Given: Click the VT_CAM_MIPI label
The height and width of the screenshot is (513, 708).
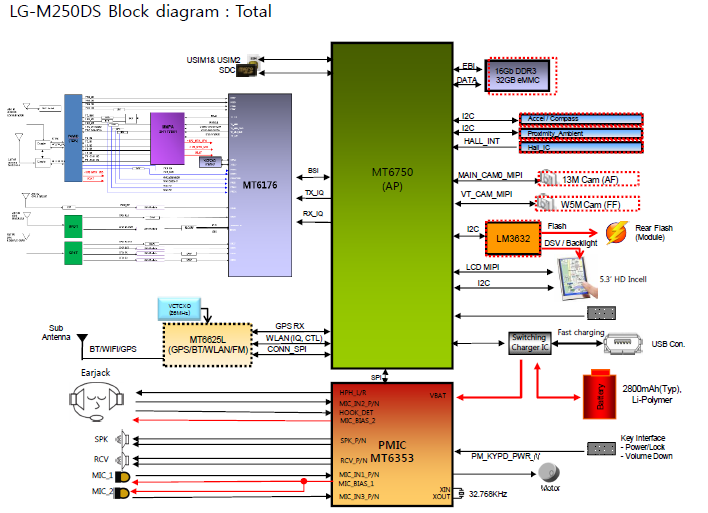Looking at the screenshot, I should [x=486, y=194].
